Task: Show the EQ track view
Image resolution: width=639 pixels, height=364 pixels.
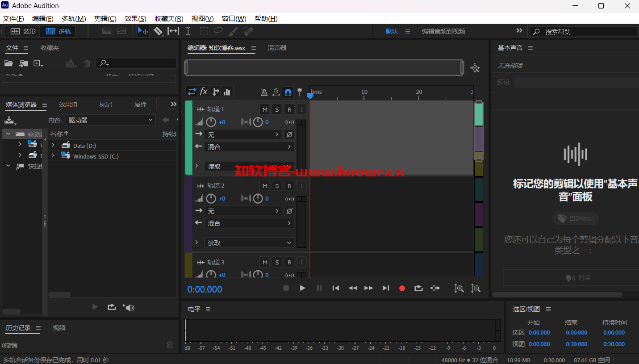Action: point(227,92)
